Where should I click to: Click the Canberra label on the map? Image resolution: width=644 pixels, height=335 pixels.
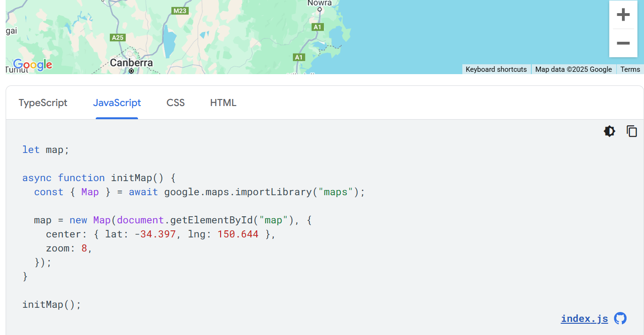coord(131,63)
